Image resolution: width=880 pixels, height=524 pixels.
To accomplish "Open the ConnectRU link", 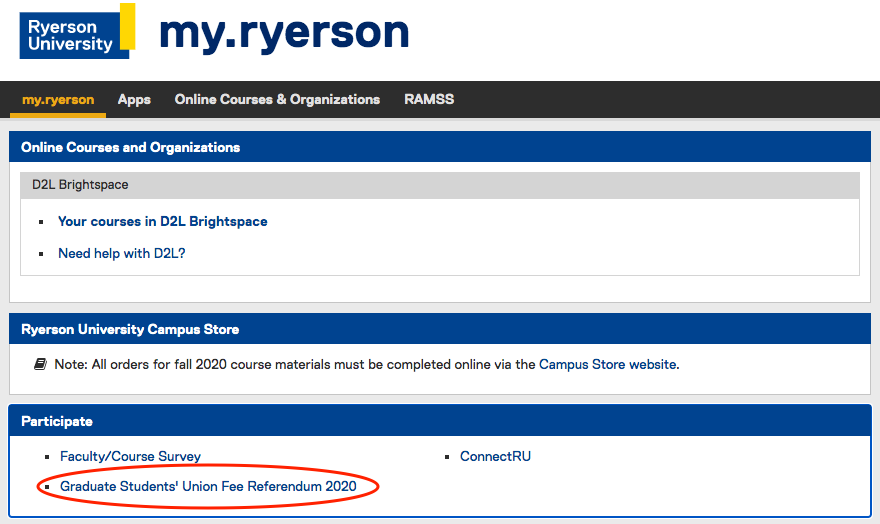I will pos(496,456).
